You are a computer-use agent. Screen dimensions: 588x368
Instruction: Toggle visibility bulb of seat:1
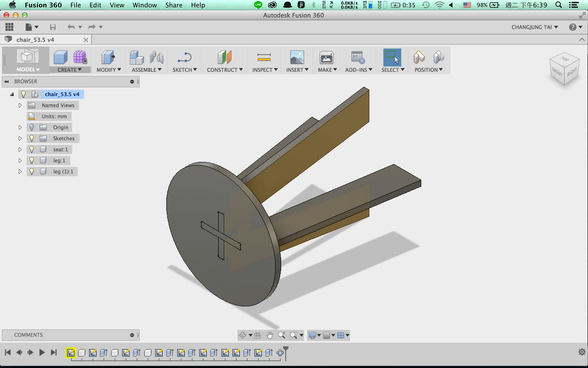click(x=32, y=149)
